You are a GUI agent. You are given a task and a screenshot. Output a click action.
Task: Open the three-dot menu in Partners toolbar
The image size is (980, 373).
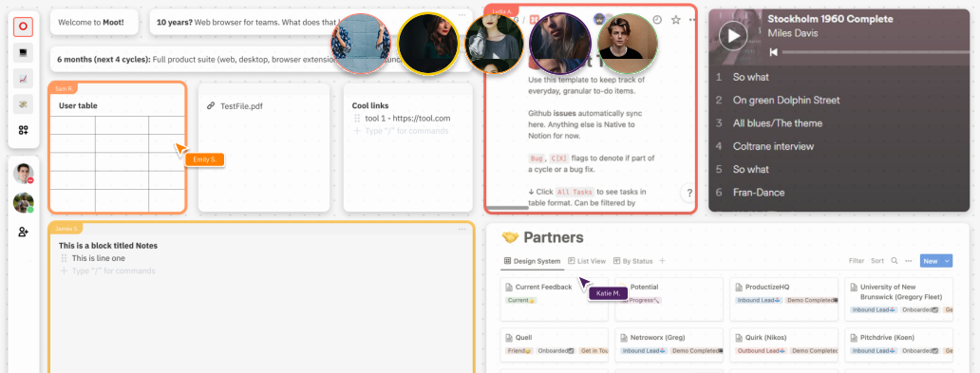click(908, 261)
